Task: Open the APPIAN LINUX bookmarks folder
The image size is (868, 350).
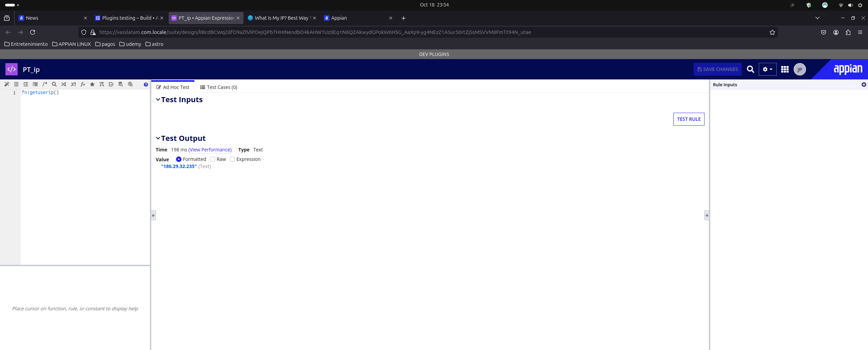Action: (72, 44)
